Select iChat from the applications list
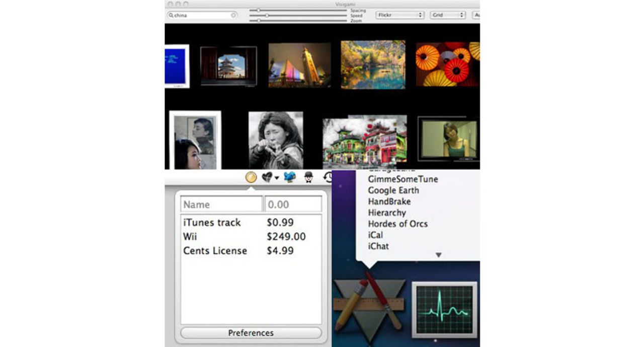The width and height of the screenshot is (644, 347). [378, 246]
